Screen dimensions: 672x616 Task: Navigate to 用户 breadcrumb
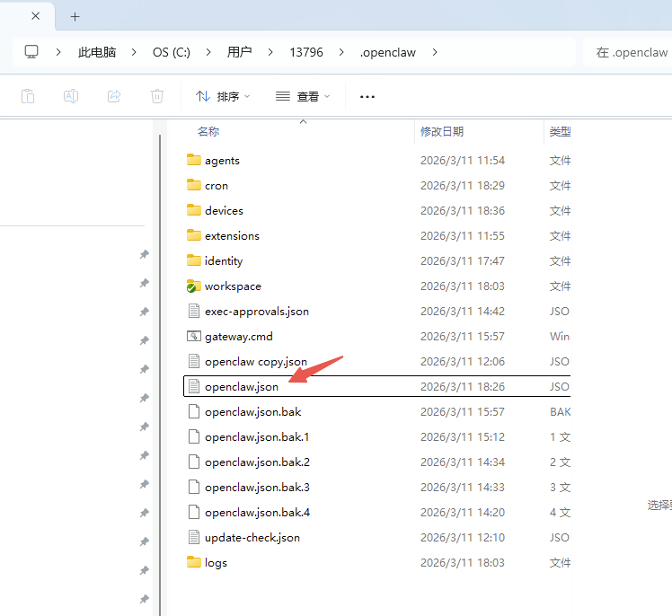click(x=239, y=52)
